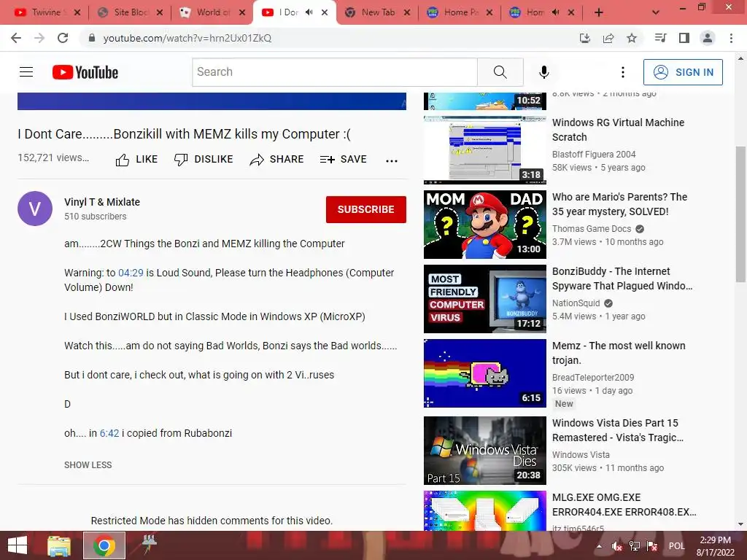Toggle the Chrome side panel
Screen dimensions: 747x560
(x=684, y=38)
